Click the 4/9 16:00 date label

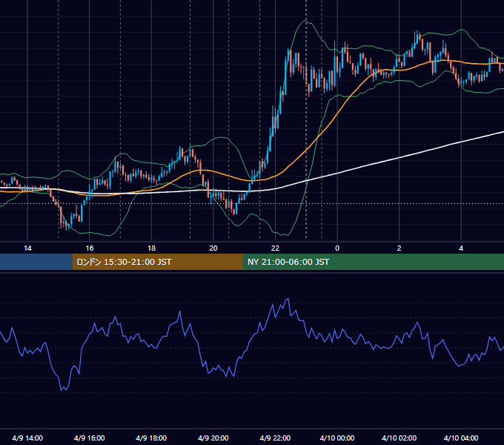point(90,438)
